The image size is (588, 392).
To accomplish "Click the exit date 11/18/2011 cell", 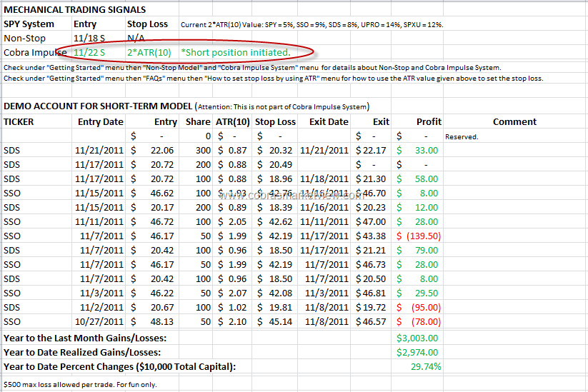I will tap(324, 179).
